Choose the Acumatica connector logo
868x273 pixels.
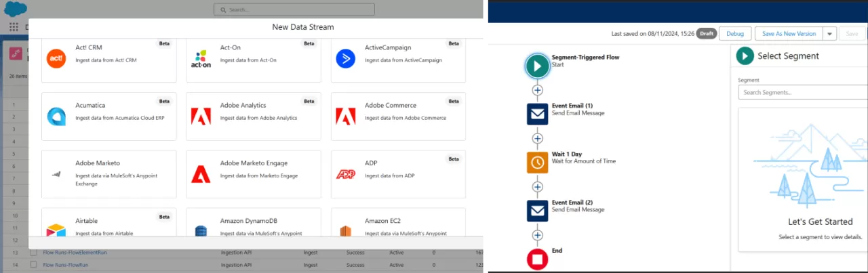[x=56, y=117]
